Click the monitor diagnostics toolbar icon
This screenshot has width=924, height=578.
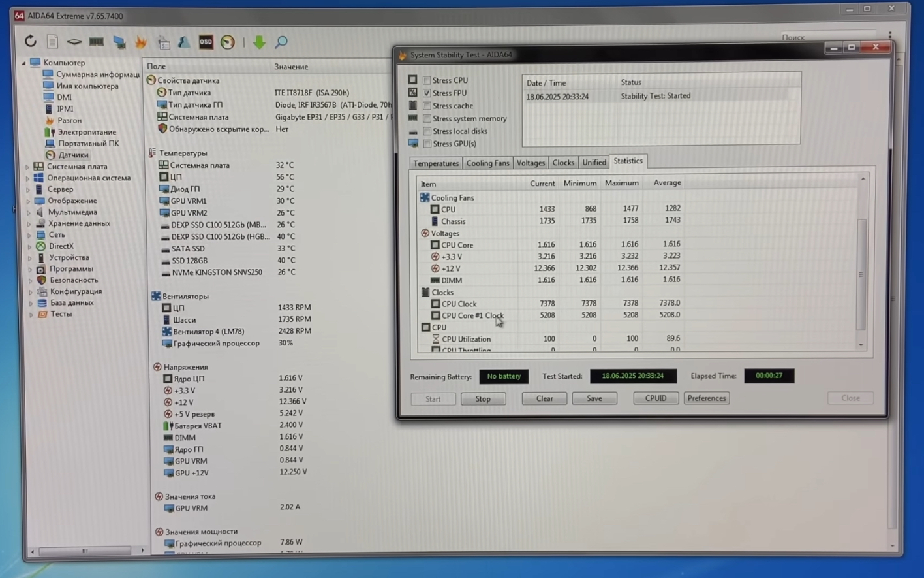click(119, 42)
